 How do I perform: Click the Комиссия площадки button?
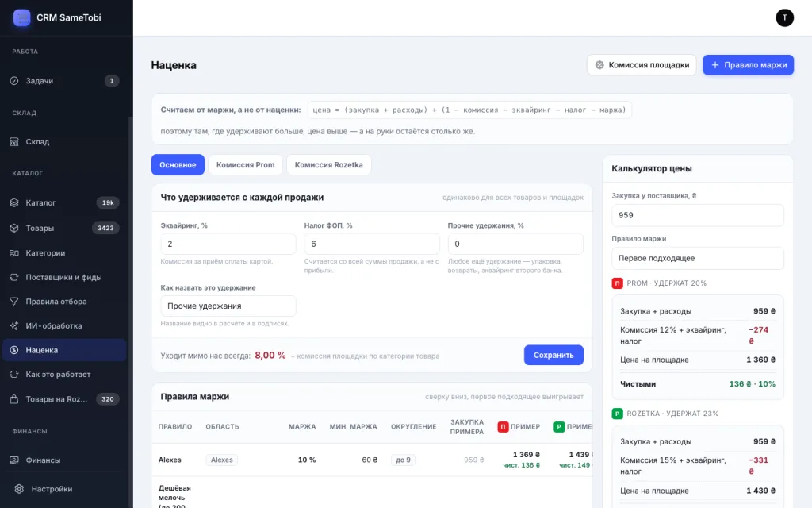pos(642,65)
